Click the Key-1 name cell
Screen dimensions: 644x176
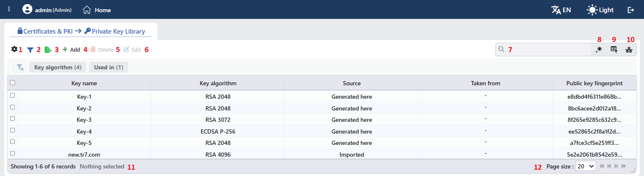click(x=84, y=97)
